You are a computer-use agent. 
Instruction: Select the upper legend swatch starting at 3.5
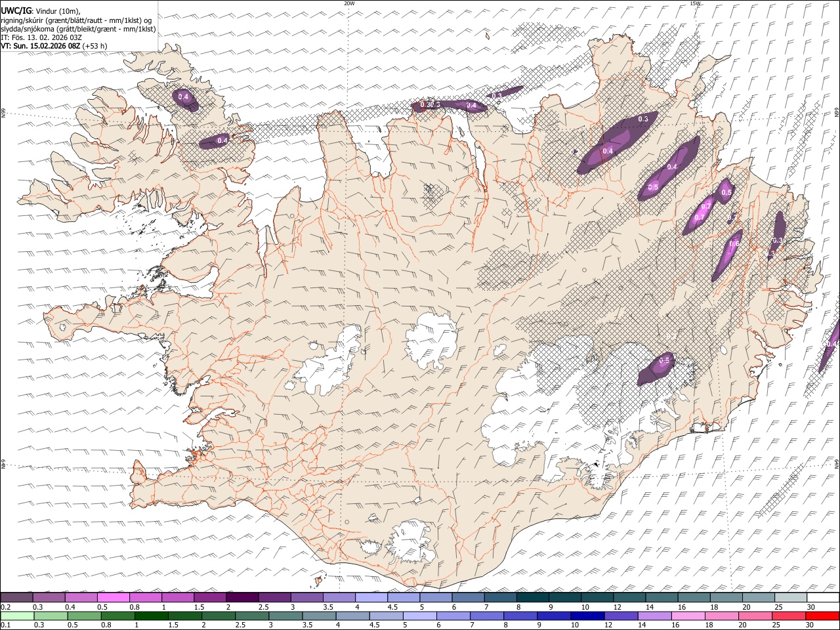click(338, 597)
